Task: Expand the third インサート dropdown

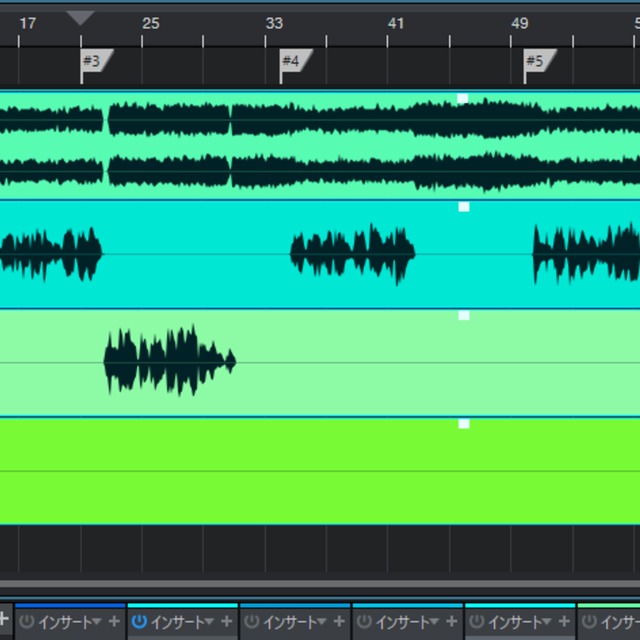Action: click(321, 622)
